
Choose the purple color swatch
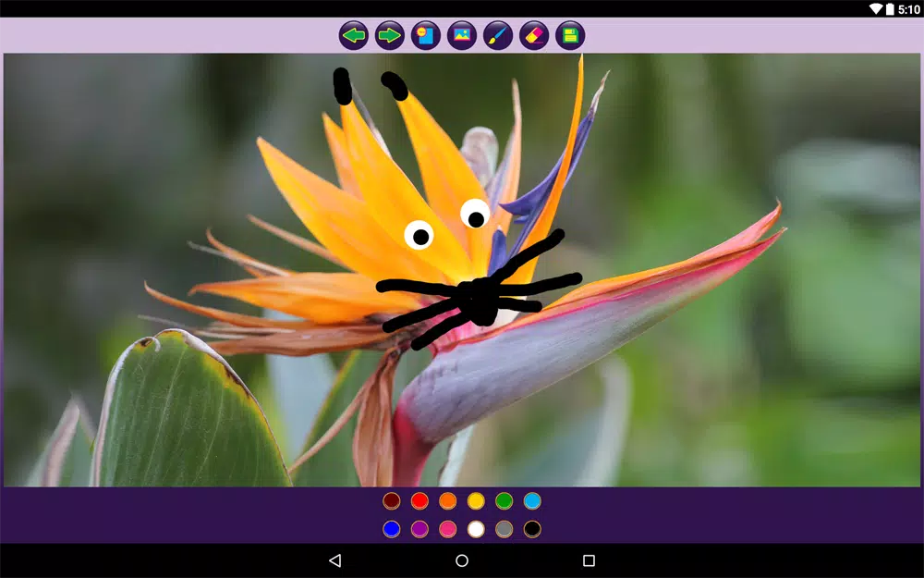419,529
